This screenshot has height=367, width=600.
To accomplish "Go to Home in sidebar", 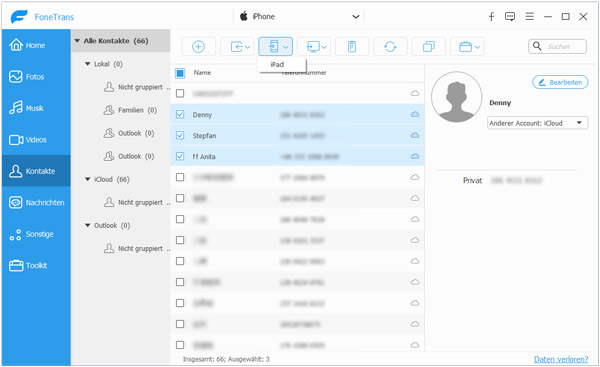I will 36,45.
